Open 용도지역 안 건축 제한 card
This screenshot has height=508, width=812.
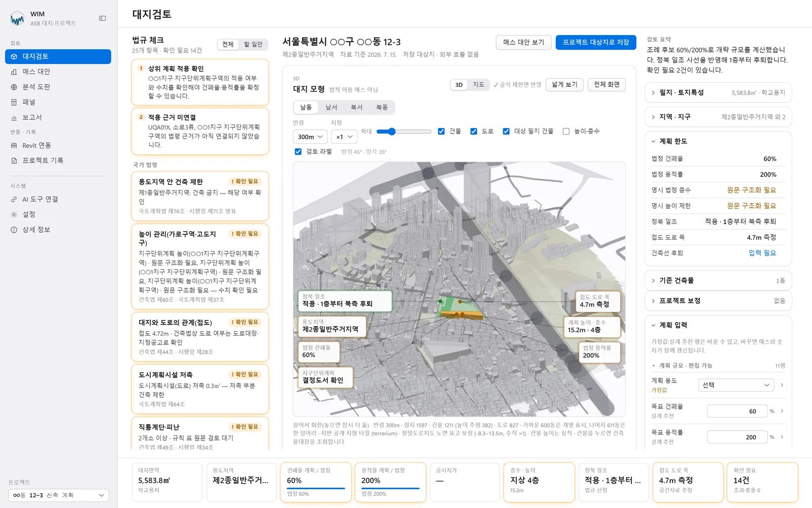click(200, 196)
